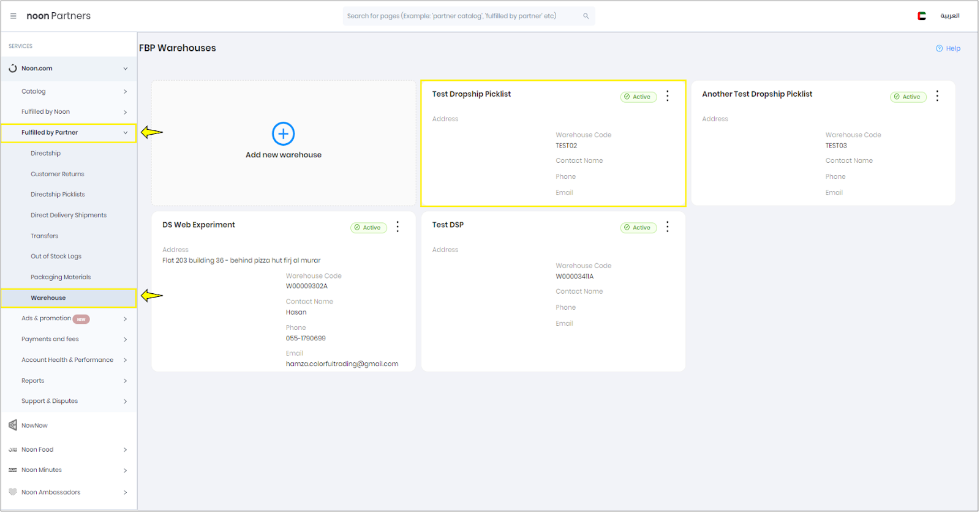Expand the Noon Minutes chevron
Viewport: 980px width, 513px height.
pyautogui.click(x=126, y=471)
